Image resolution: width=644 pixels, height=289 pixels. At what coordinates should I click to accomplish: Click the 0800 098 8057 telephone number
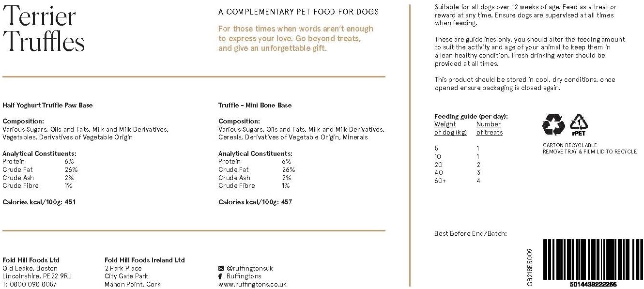(33, 284)
